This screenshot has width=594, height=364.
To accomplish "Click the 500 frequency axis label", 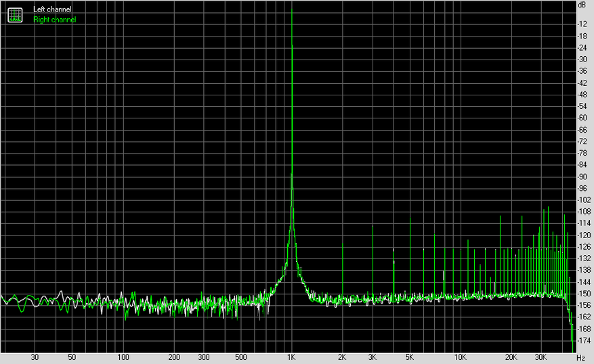I will [x=240, y=357].
